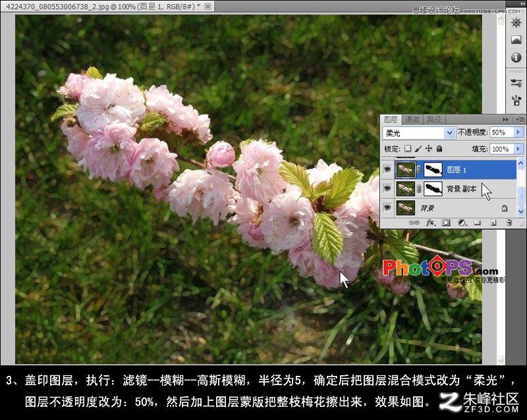The image size is (527, 420).
Task: Toggle lock image pixels brush icon
Action: [418, 148]
